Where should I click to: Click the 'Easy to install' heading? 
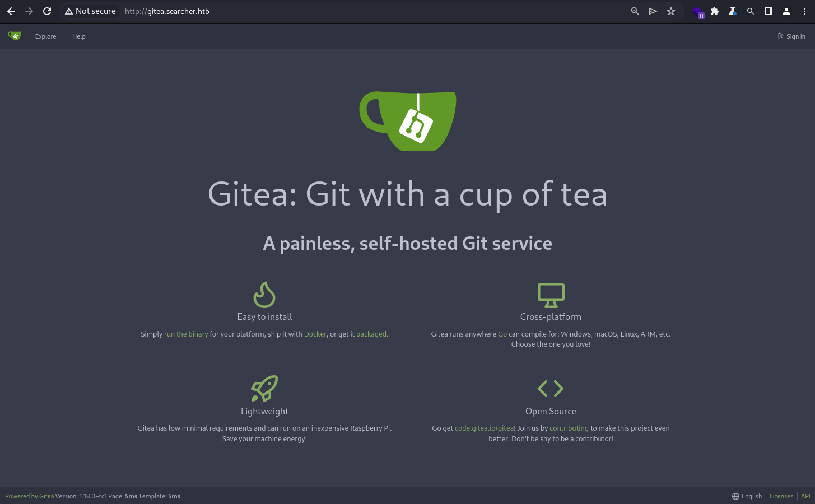click(x=264, y=316)
